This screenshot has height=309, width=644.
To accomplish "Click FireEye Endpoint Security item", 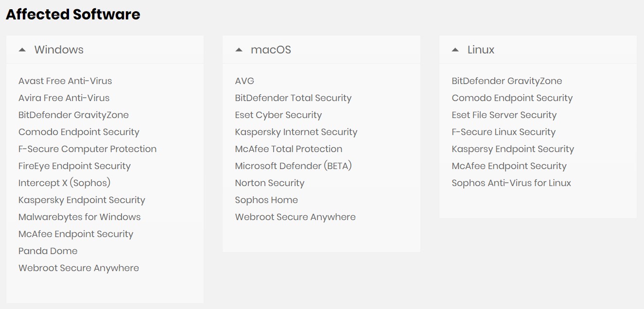I will [x=74, y=166].
